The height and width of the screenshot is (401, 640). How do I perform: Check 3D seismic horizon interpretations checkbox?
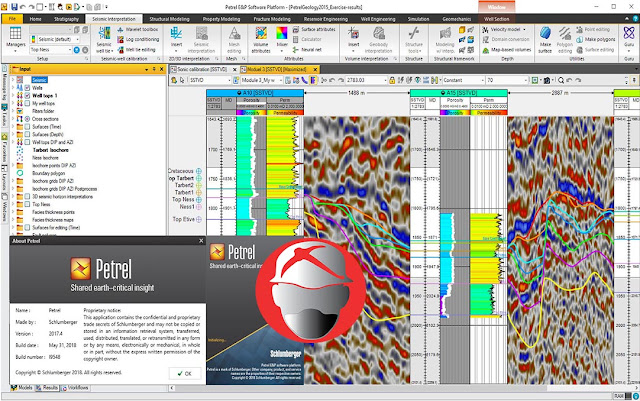[x=27, y=196]
